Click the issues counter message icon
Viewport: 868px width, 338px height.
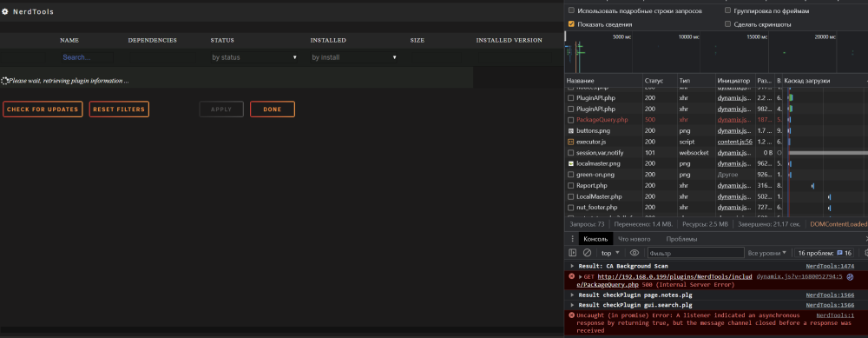[839, 253]
